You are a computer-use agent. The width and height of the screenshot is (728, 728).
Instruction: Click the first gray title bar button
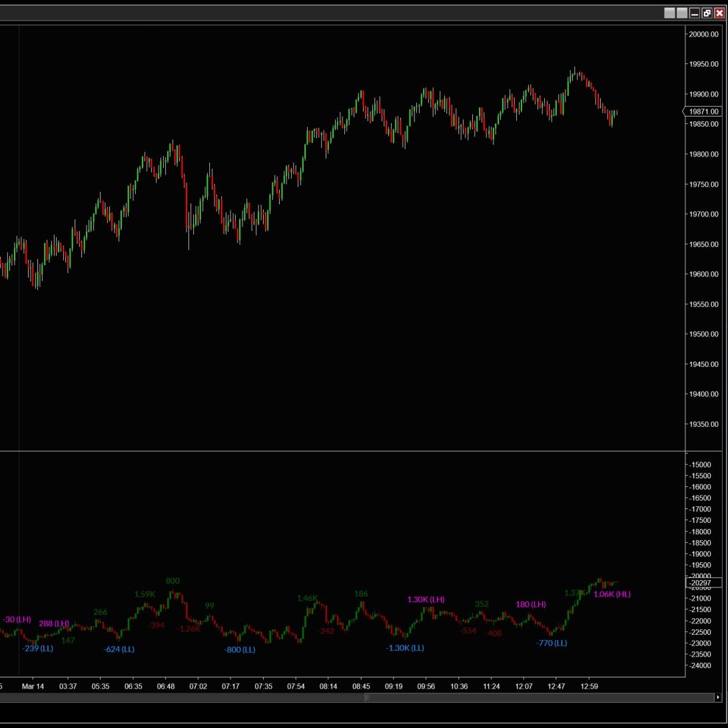coord(669,13)
